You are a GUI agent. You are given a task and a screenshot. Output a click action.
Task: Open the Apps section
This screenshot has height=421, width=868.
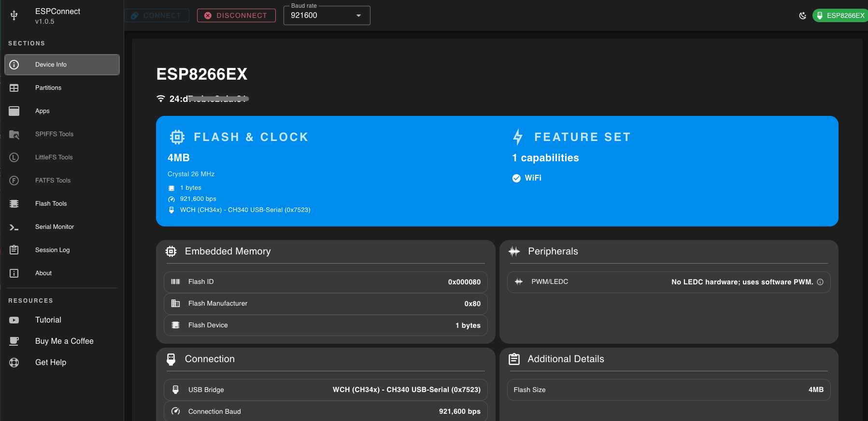pyautogui.click(x=43, y=111)
